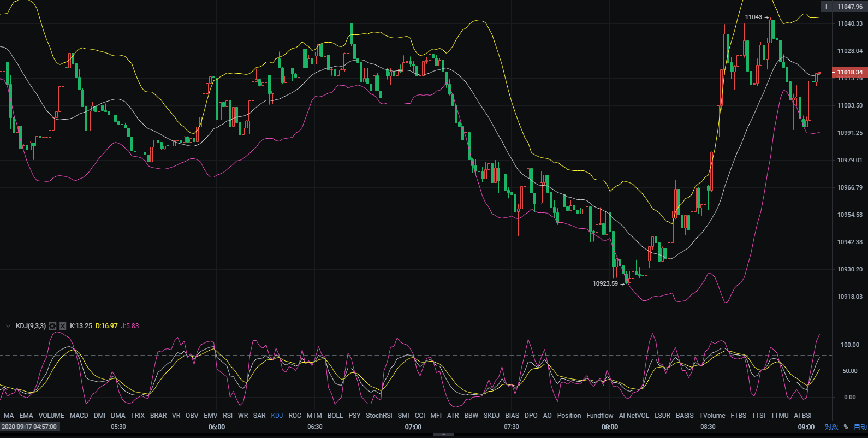The height and width of the screenshot is (438, 868).
Task: Click the current price label 11018.34
Action: pos(849,72)
